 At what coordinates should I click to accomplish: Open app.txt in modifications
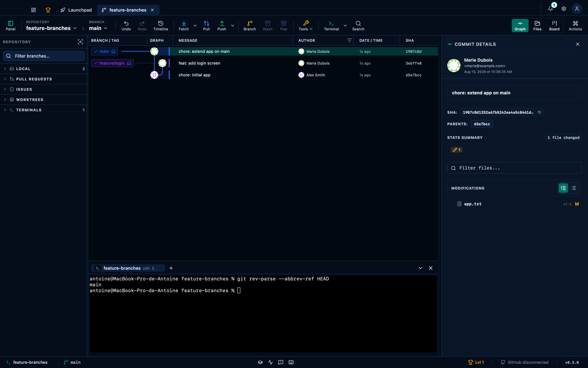point(515,204)
